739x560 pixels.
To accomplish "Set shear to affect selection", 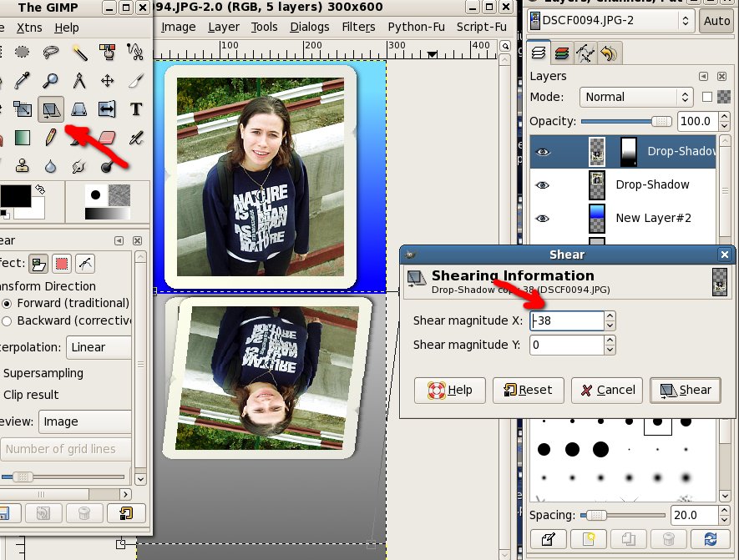I will (62, 264).
